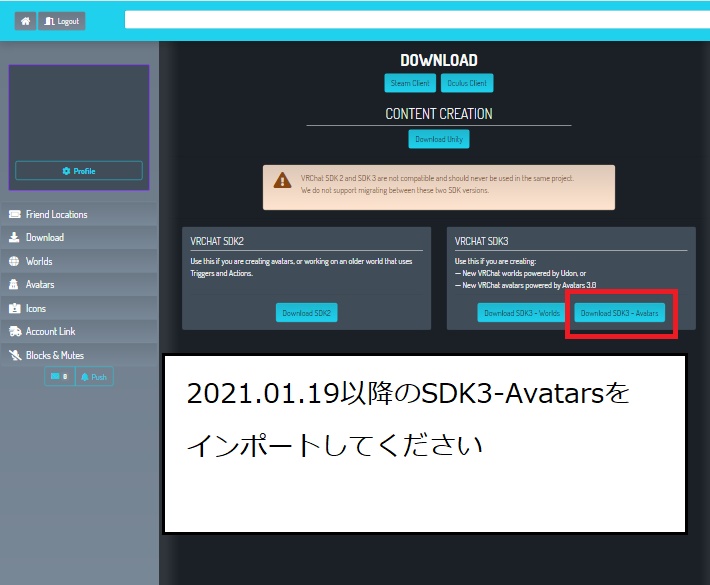The image size is (710, 585).
Task: Select Download in sidebar
Action: click(79, 237)
